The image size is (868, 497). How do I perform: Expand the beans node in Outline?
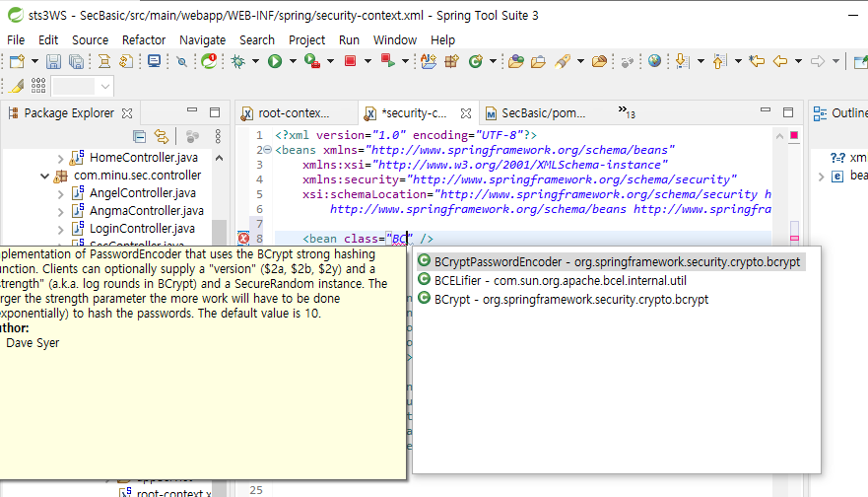click(x=822, y=177)
